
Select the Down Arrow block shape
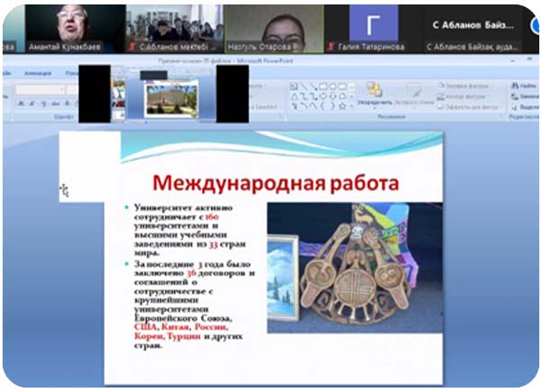coord(333,96)
